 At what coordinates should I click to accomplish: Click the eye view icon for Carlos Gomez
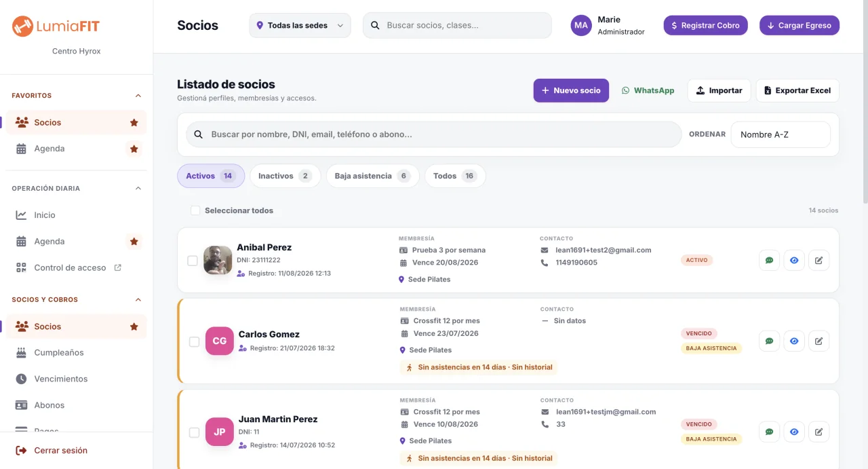click(794, 341)
